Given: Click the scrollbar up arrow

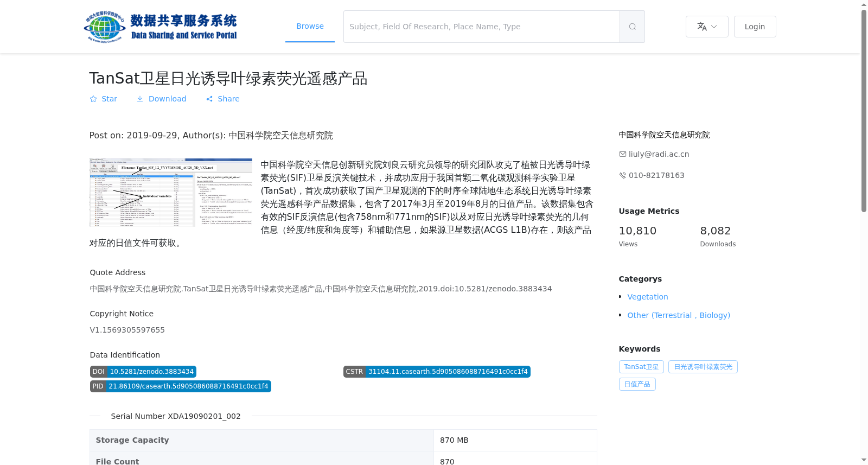Looking at the screenshot, I should pyautogui.click(x=864, y=4).
